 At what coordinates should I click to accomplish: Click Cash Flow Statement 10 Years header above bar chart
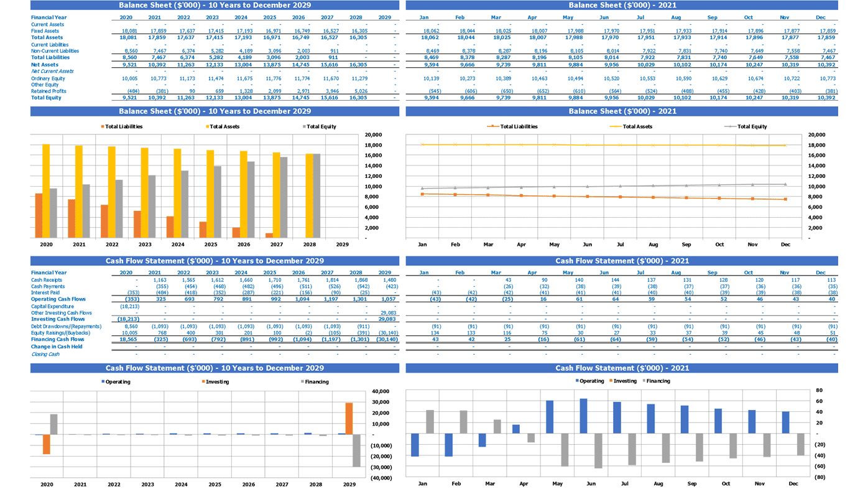[x=215, y=368]
